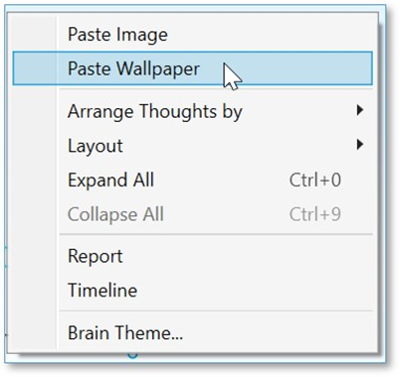Click the icon gutter beside Brain Theme
Image resolution: width=400 pixels, height=377 pixels.
pos(34,332)
